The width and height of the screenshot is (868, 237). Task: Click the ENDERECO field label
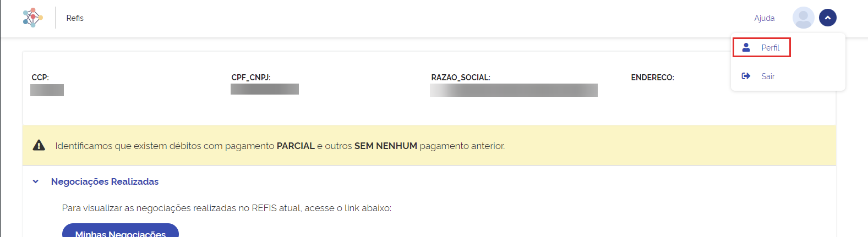point(652,78)
